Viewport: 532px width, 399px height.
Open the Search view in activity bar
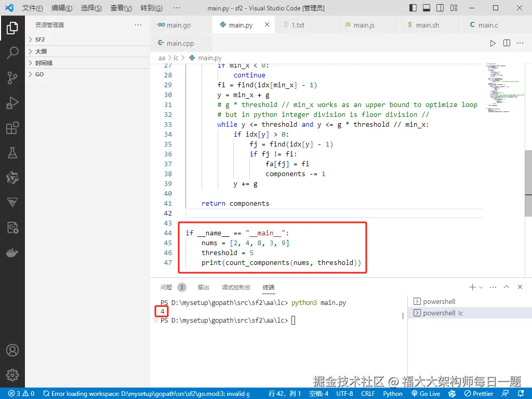[x=12, y=53]
